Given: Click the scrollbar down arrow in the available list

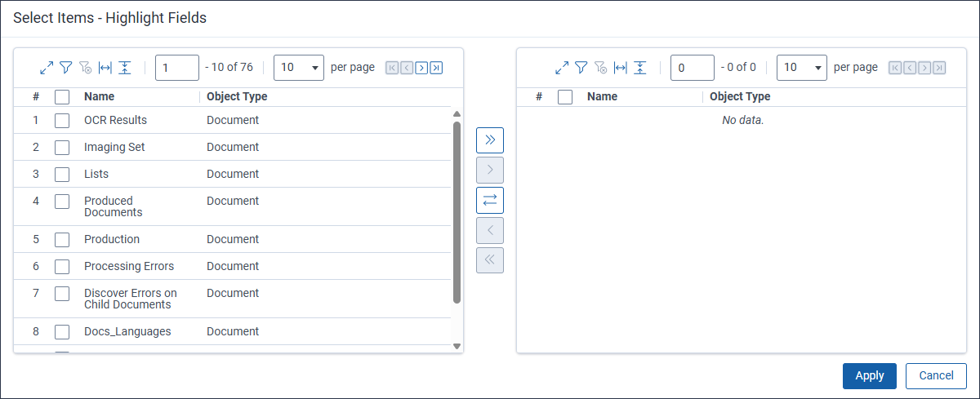Looking at the screenshot, I should pos(457,347).
